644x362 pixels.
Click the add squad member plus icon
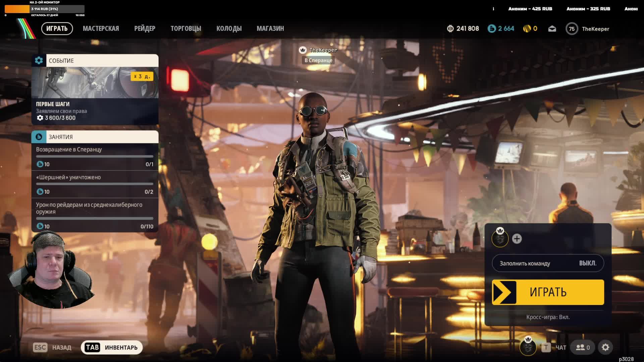pos(517,239)
